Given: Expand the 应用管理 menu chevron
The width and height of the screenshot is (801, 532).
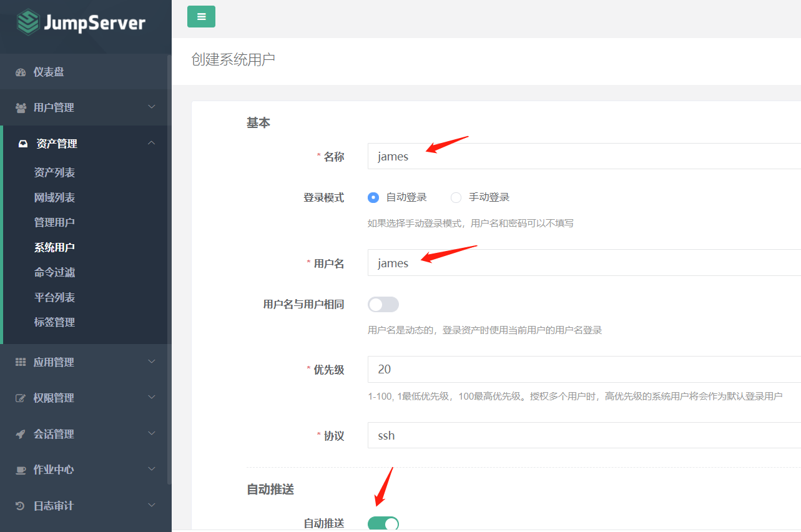Looking at the screenshot, I should pyautogui.click(x=152, y=362).
